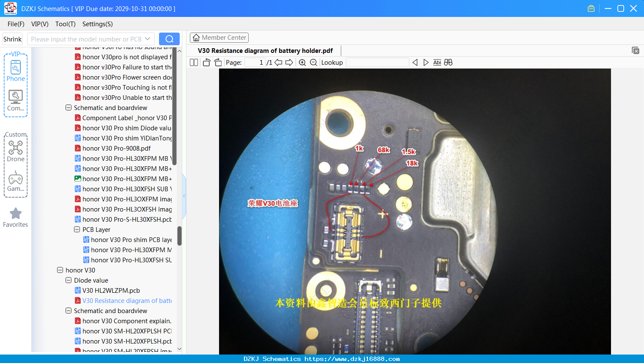Rotate the page counterclockwise
This screenshot has height=363, width=644.
click(206, 63)
